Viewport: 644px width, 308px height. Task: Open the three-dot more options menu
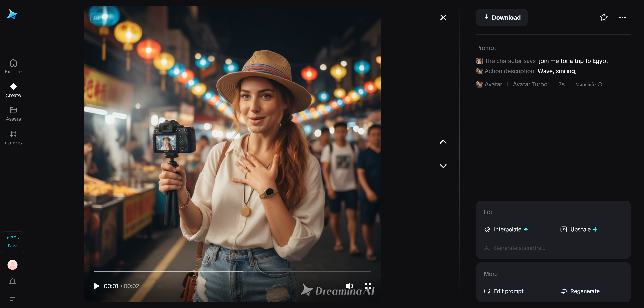coord(622,17)
